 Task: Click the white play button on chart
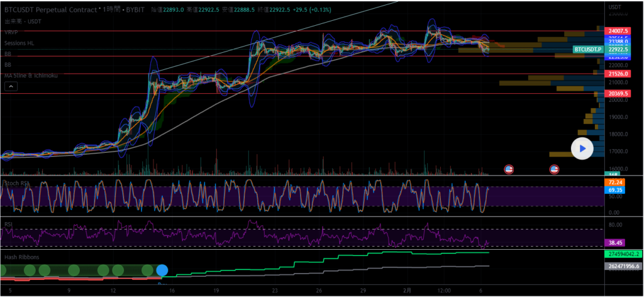pos(582,148)
